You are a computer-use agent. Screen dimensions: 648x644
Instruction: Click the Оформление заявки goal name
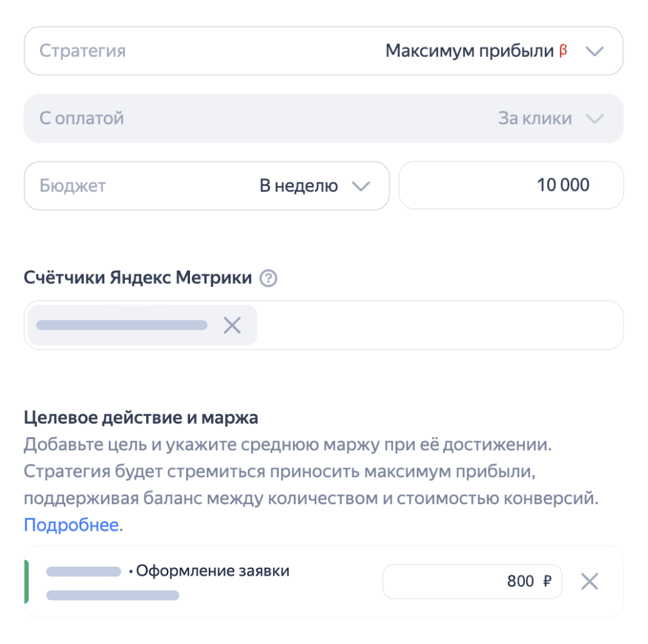pyautogui.click(x=213, y=571)
